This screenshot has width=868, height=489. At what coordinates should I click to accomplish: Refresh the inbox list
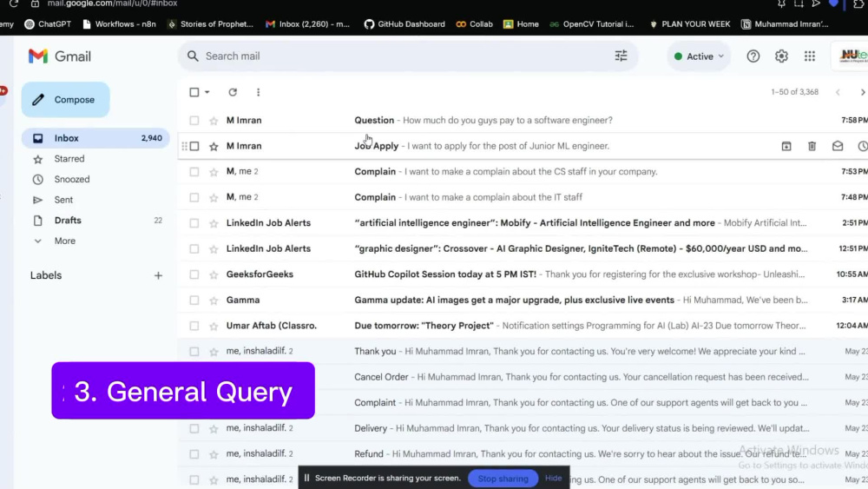point(233,92)
